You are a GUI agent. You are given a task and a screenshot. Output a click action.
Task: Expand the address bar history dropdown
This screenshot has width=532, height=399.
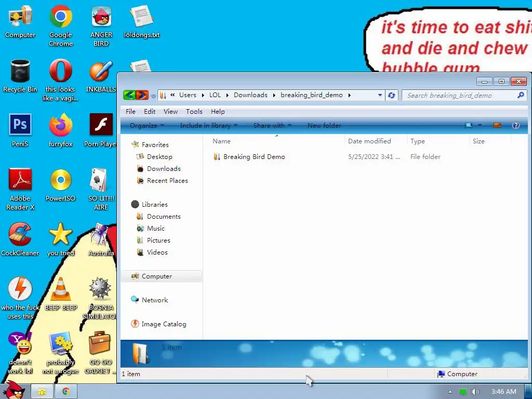point(380,96)
